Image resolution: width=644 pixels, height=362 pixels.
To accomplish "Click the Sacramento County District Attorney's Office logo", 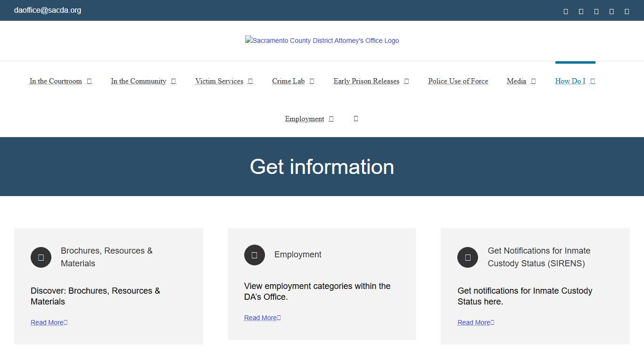I will tap(322, 41).
